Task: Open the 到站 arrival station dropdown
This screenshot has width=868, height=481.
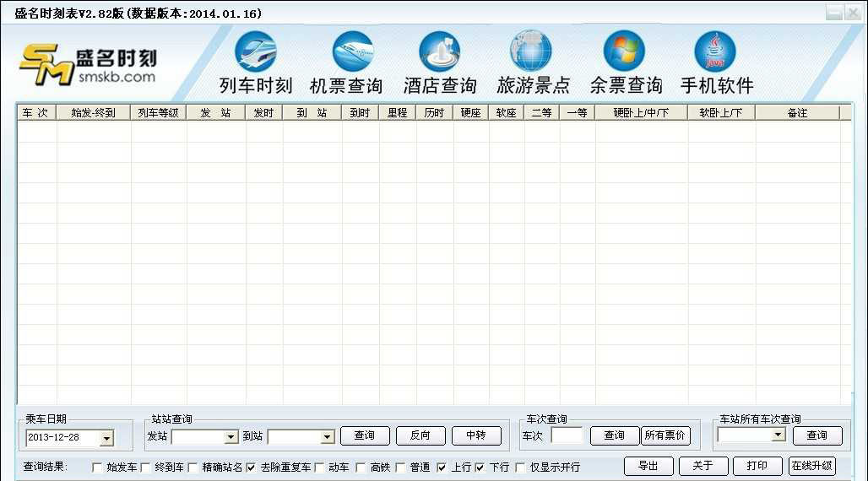Action: (x=328, y=437)
